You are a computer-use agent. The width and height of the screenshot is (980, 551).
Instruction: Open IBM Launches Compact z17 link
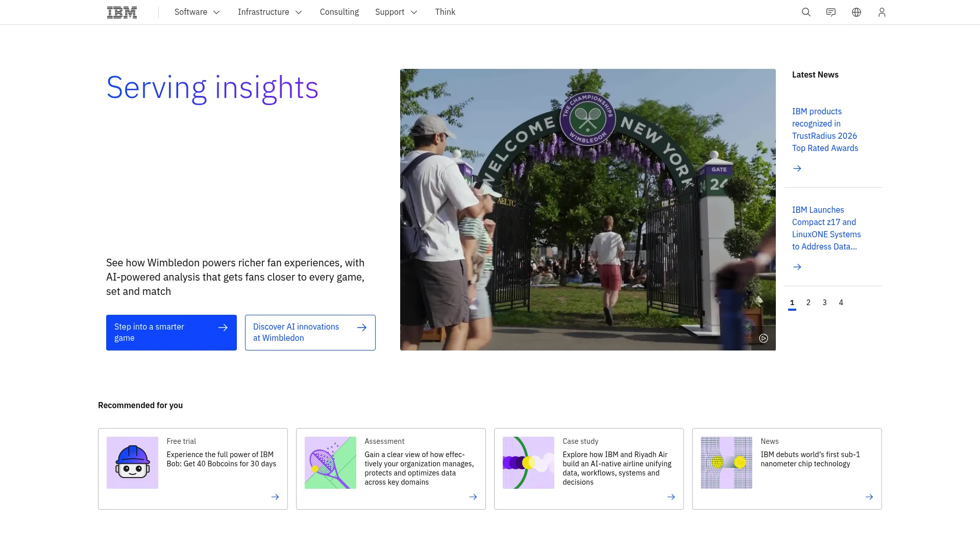pos(826,228)
